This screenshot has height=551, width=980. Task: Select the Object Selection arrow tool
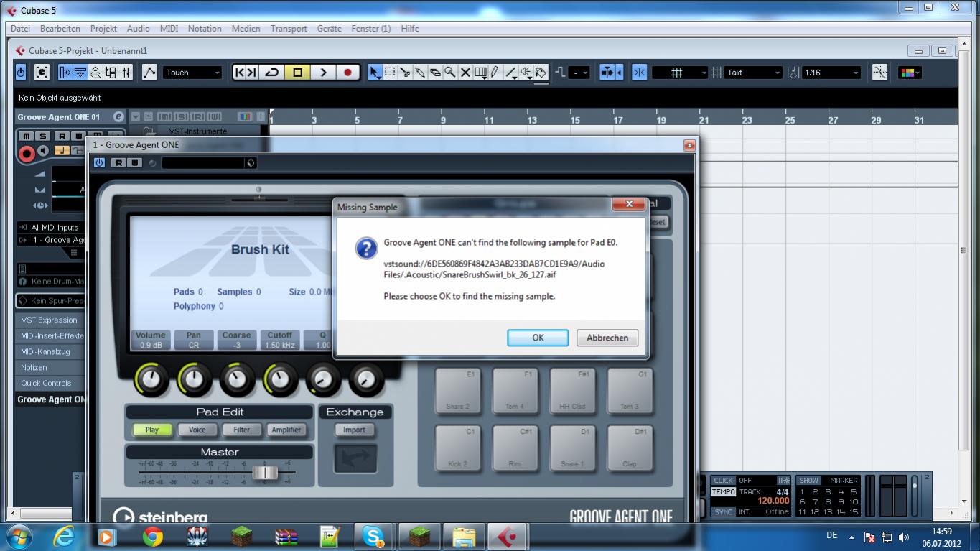pos(375,73)
